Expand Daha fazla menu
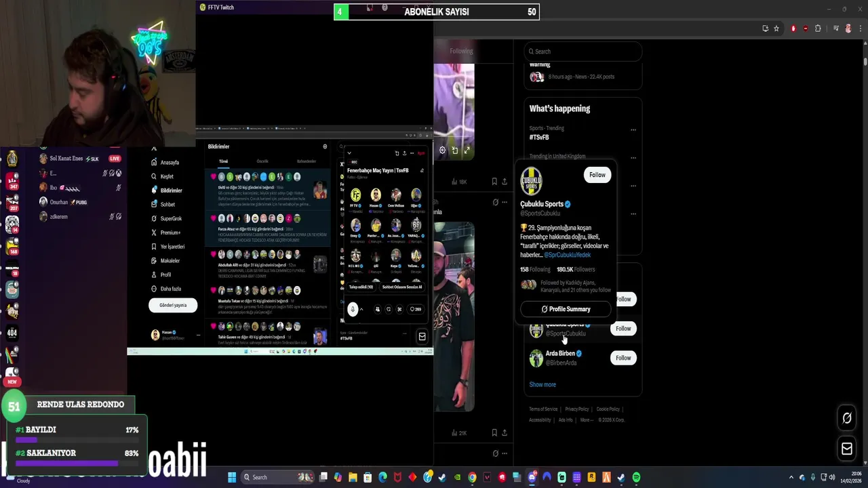868x488 pixels. pyautogui.click(x=166, y=289)
